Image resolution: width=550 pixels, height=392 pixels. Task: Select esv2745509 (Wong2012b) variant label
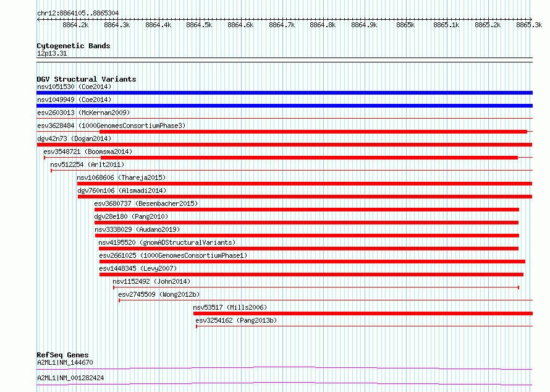159,294
